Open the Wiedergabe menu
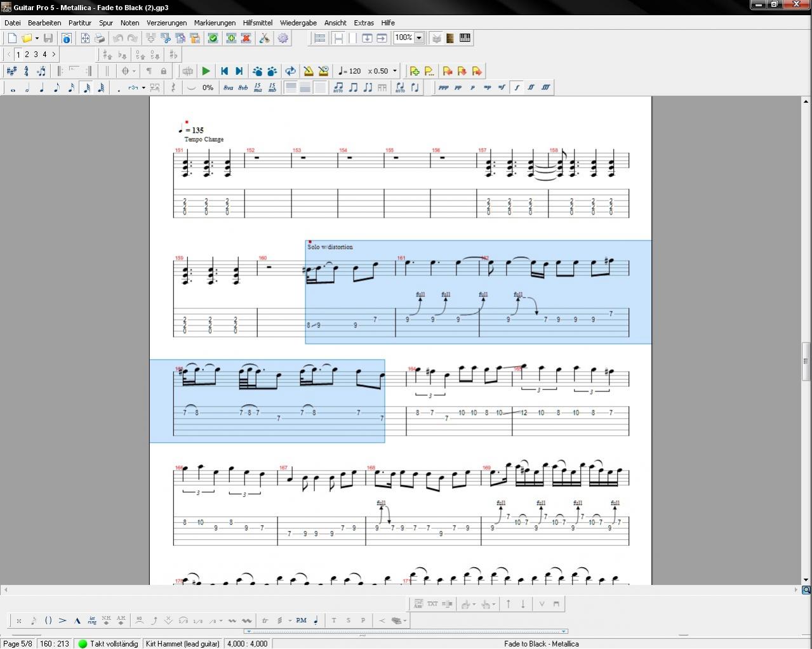 298,22
